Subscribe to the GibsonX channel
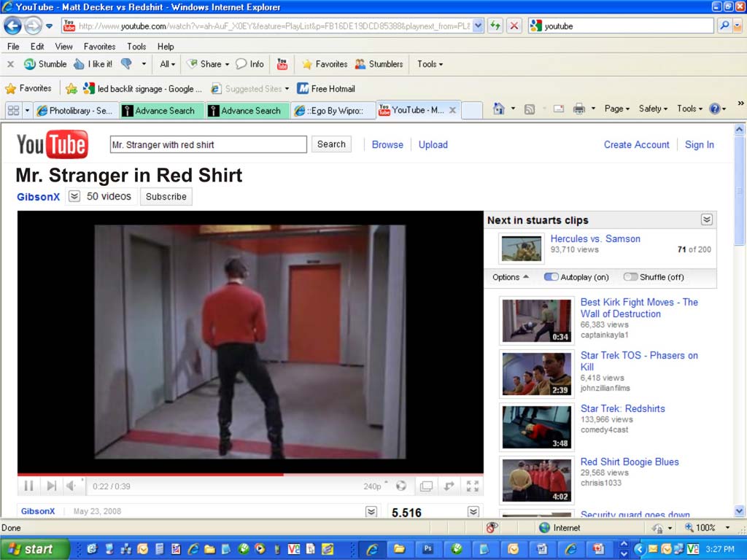 pos(166,196)
